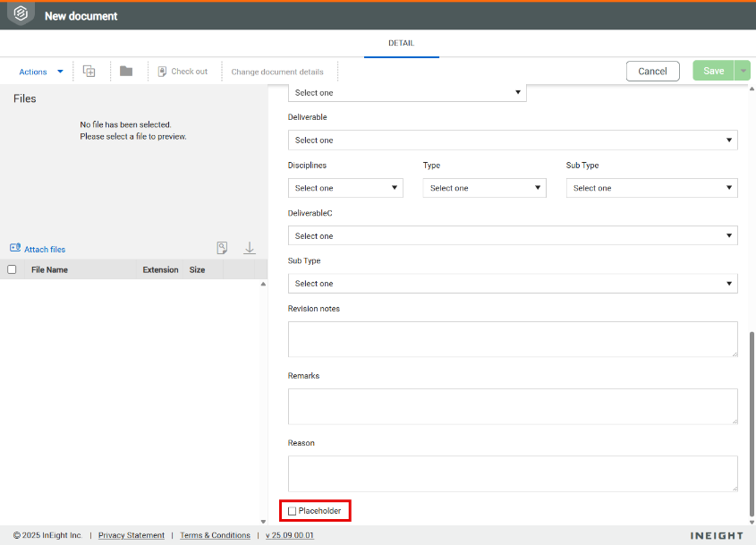756x545 pixels.
Task: Expand the Type dropdown
Action: pos(484,188)
